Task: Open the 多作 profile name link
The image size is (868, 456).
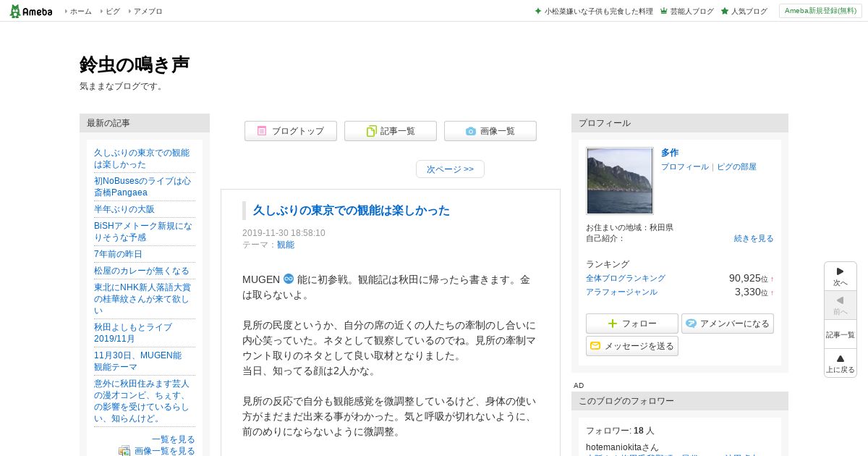Action: (x=670, y=153)
